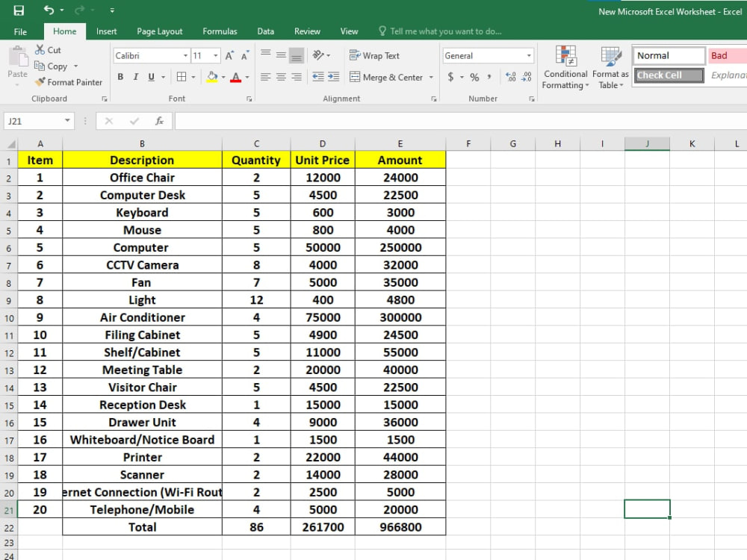Screen dimensions: 747x560
Task: Open Font Color dropdown arrow
Action: tap(247, 77)
